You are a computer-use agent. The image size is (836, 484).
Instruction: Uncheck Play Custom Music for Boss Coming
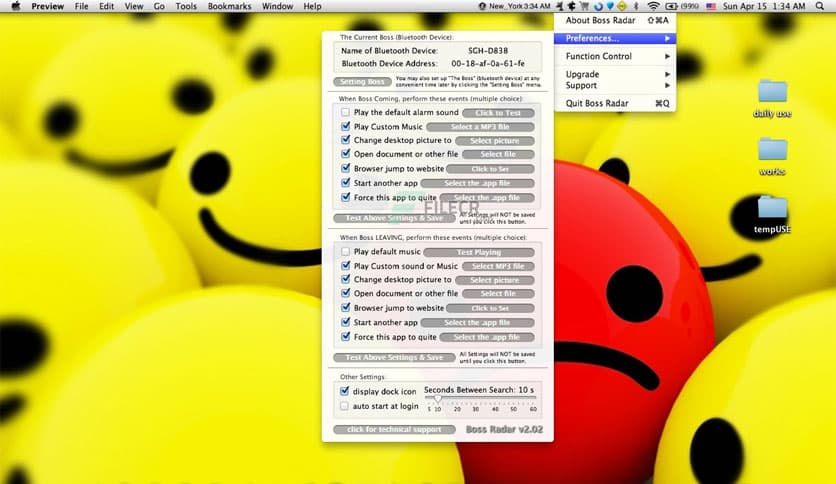pyautogui.click(x=345, y=126)
